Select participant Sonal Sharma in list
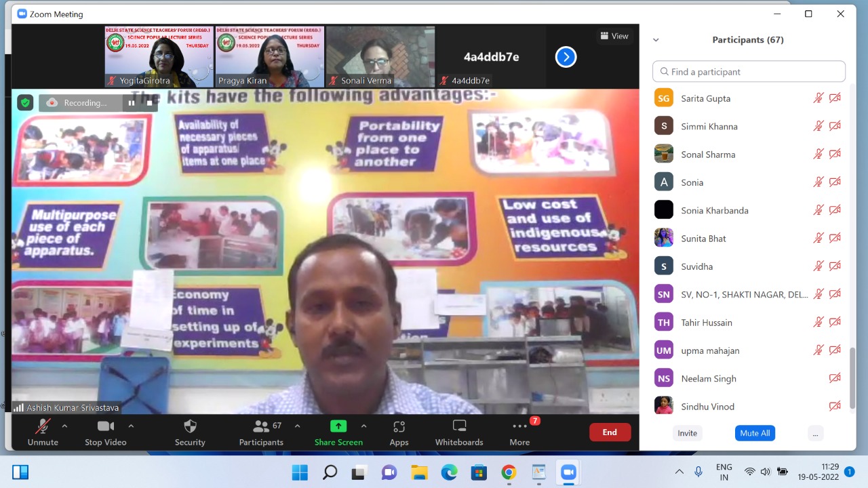This screenshot has width=868, height=488. [x=749, y=154]
